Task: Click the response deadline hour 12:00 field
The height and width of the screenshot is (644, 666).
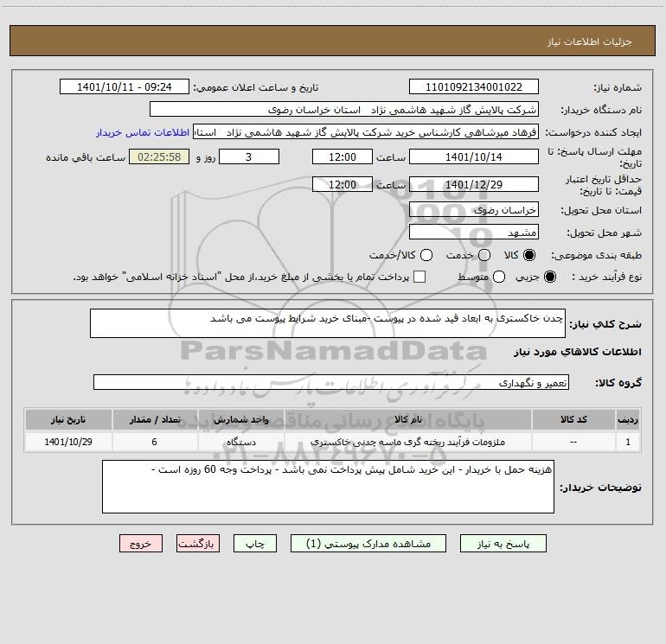Action: [343, 156]
